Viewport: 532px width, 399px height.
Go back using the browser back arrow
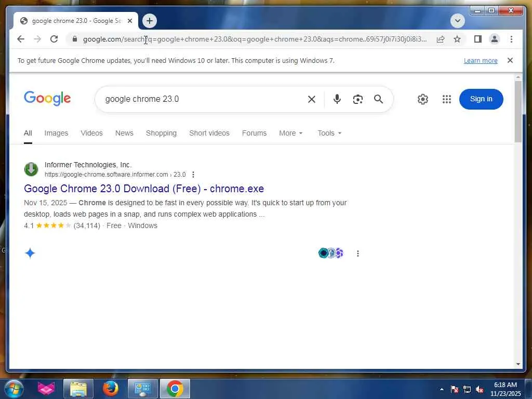click(x=21, y=39)
